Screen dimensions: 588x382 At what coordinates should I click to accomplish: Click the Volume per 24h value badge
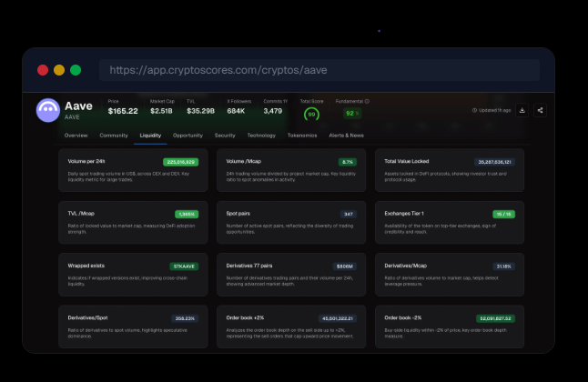coord(180,161)
